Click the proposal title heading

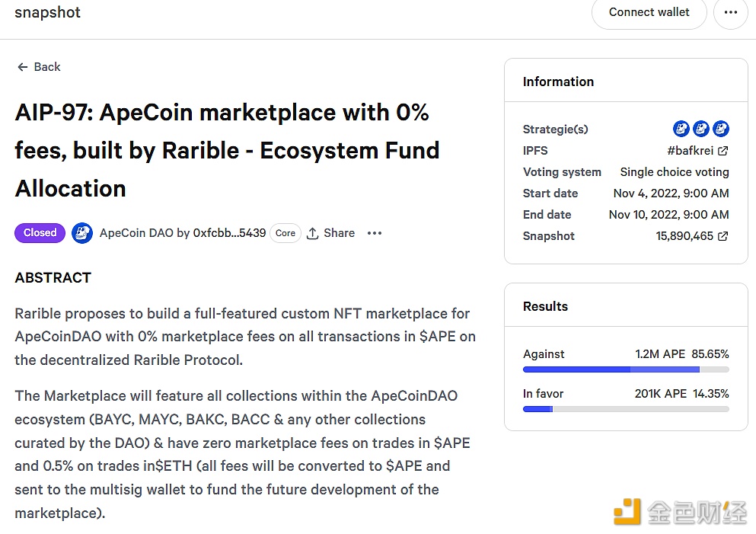click(227, 150)
